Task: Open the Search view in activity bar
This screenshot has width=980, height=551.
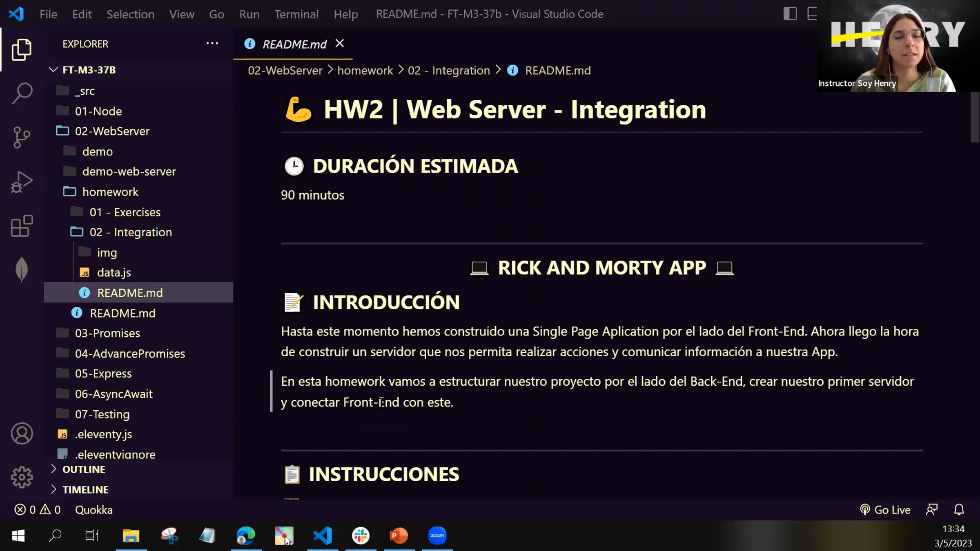Action: (x=22, y=93)
